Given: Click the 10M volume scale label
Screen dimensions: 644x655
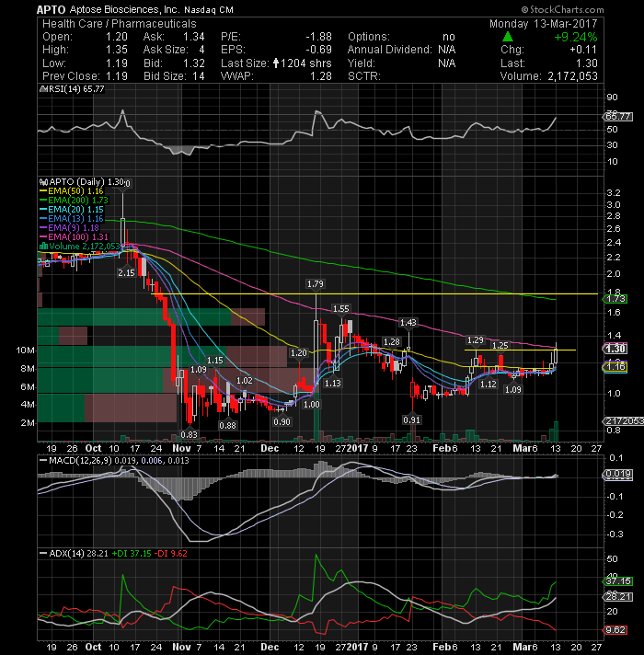Looking at the screenshot, I should 26,350.
